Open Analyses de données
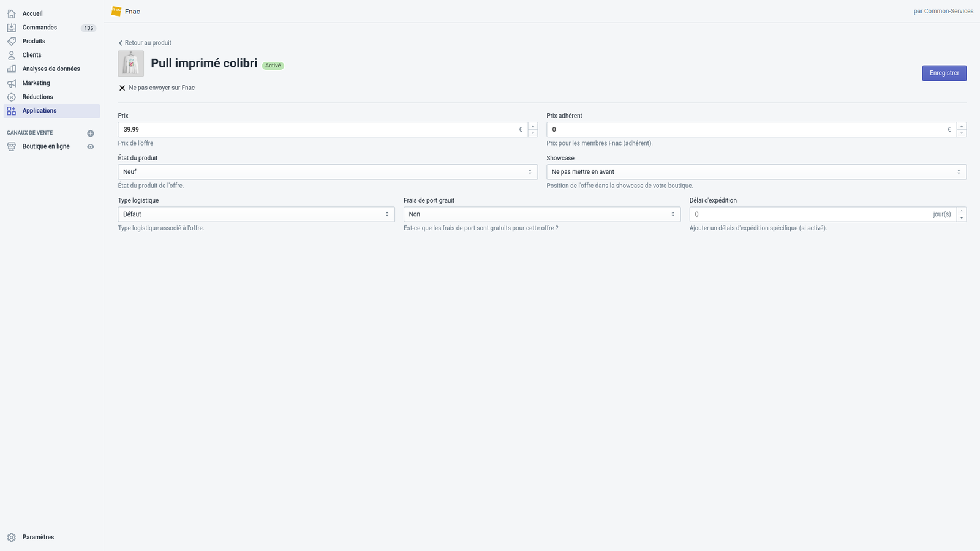The width and height of the screenshot is (980, 551). point(51,69)
